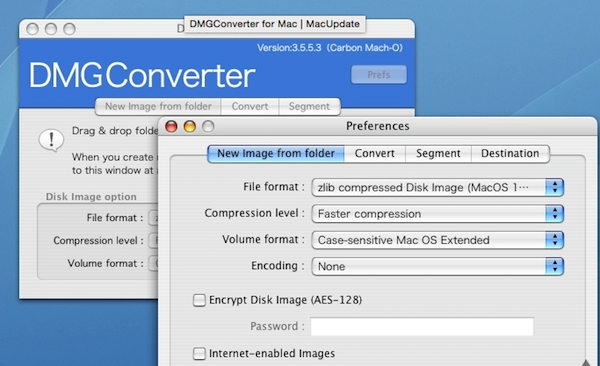Click File format label in DMGConverter window
The width and height of the screenshot is (600, 366).
115,218
